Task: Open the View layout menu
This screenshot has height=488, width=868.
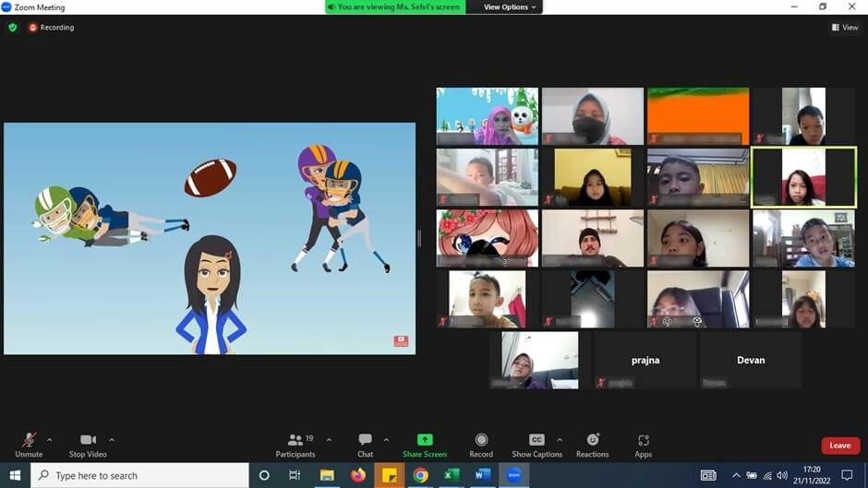Action: [845, 28]
